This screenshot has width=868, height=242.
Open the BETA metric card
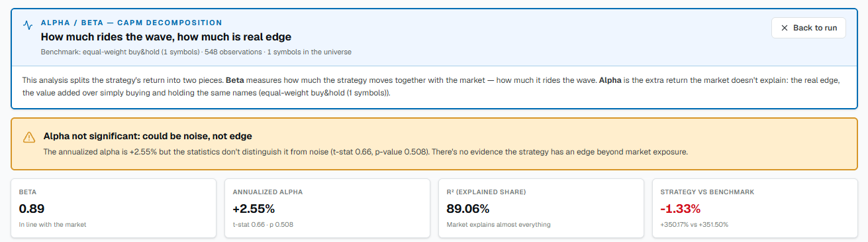point(113,208)
